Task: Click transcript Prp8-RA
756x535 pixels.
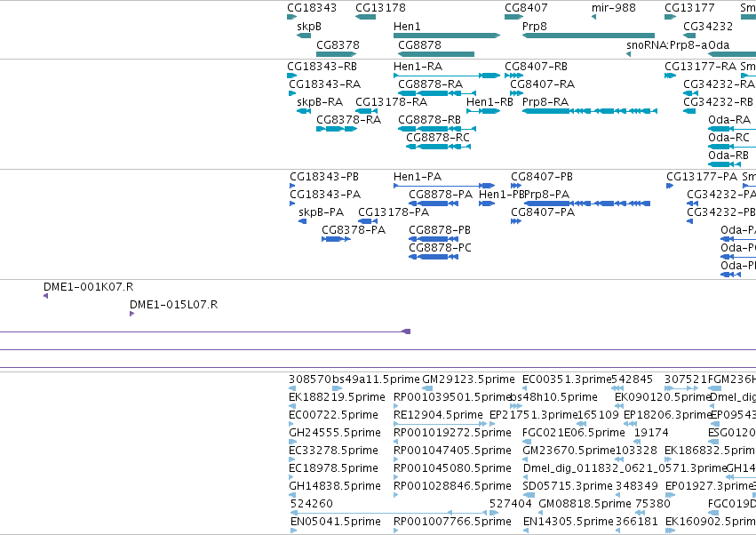Action: [590, 111]
